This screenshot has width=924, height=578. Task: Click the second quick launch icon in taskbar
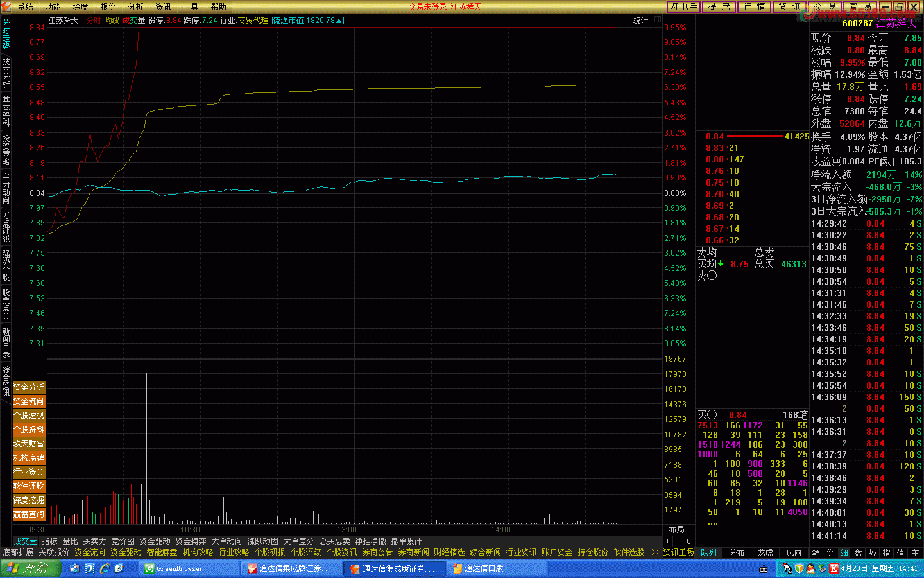click(x=90, y=568)
